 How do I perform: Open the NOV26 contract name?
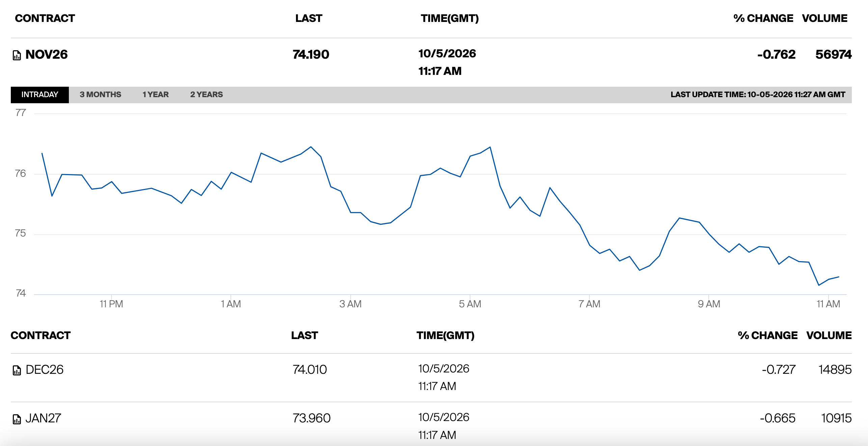point(47,54)
